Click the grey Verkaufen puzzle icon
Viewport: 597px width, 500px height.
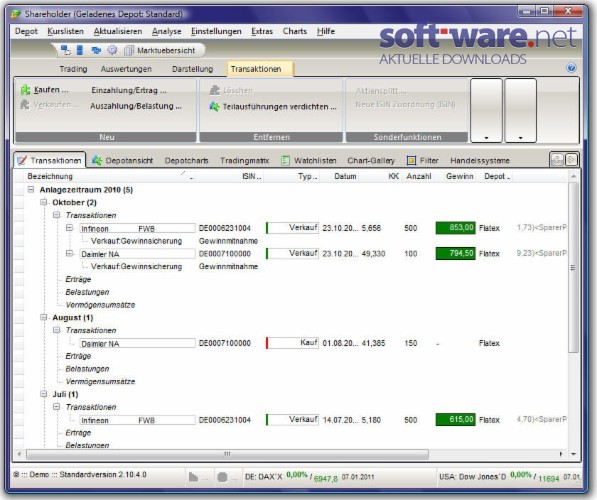25,104
